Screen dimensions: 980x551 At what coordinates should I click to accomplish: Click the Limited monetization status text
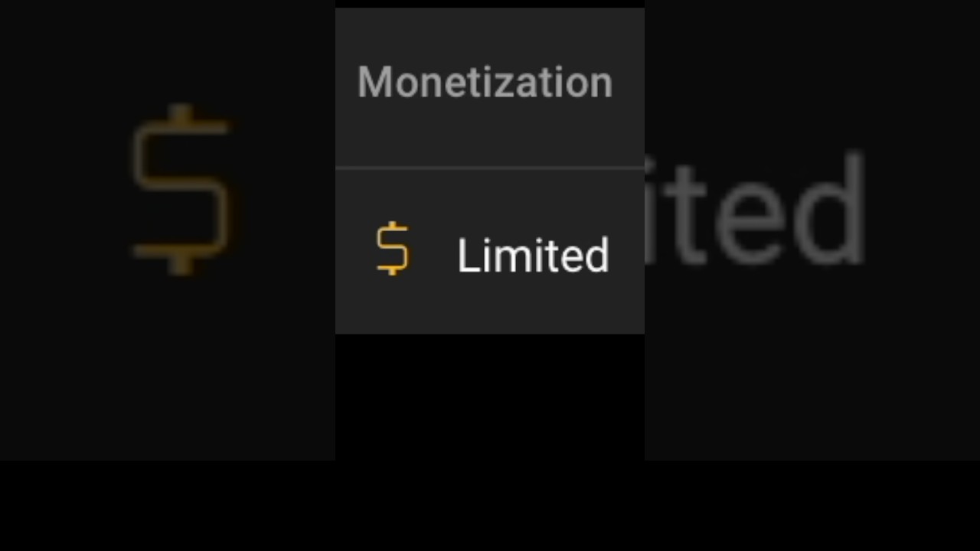(x=533, y=255)
